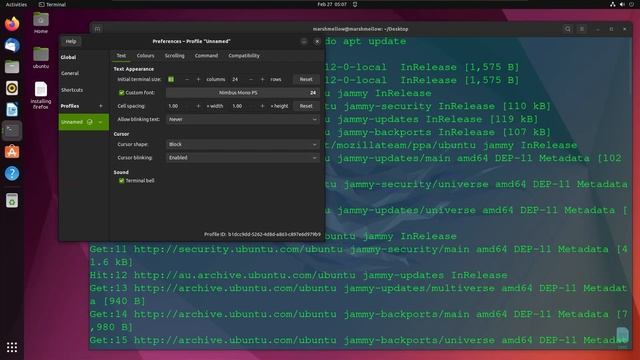This screenshot has height=360, width=640.
Task: Click the Help button in Preferences
Action: (x=71, y=41)
